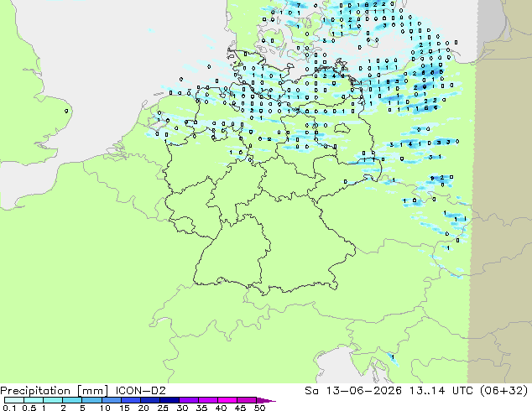Click the date 'Sa 13-06-2026'

coord(353,391)
